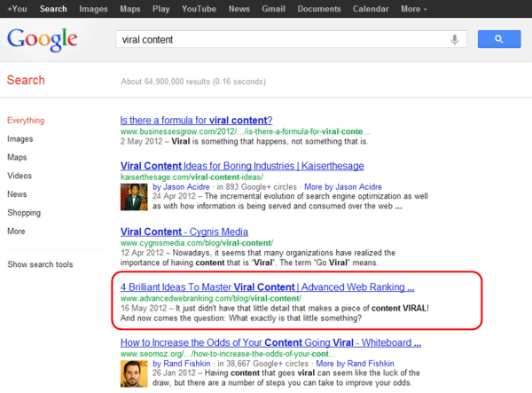The height and width of the screenshot is (393, 532).
Task: Open '4 Brilliant Ideas To Master Viral Content' result
Action: click(268, 287)
